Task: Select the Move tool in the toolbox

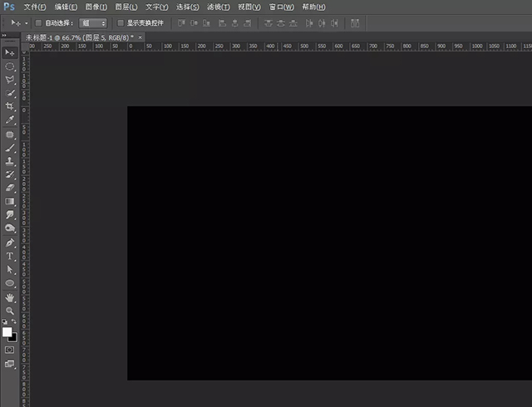Action: point(11,52)
